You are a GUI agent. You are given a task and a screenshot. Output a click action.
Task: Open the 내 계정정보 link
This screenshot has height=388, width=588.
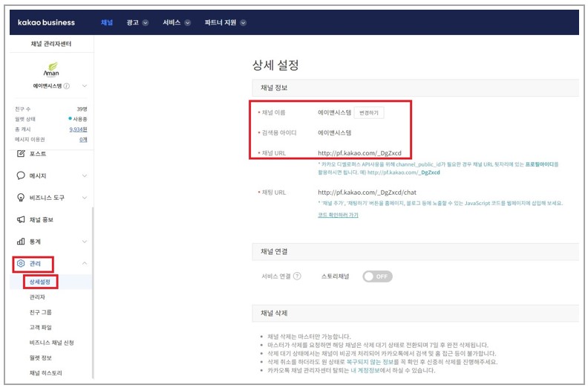pos(365,370)
